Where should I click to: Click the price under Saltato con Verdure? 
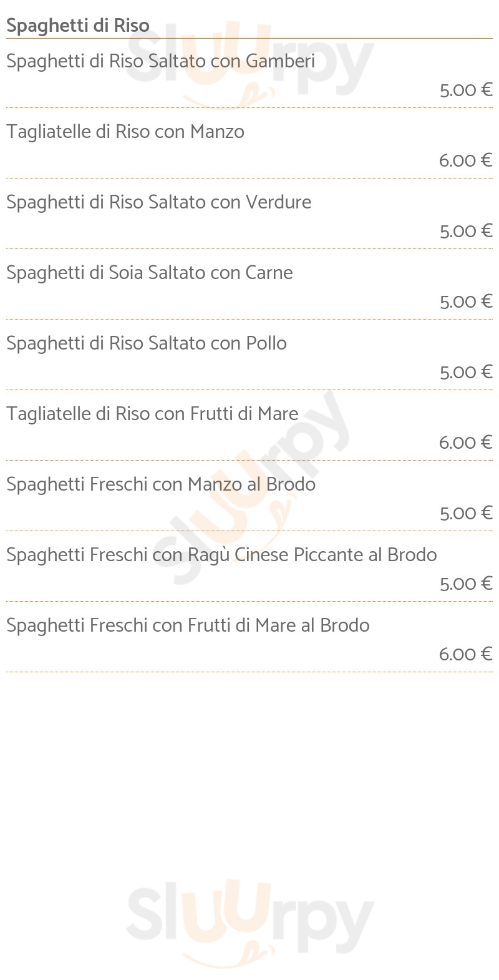click(466, 231)
